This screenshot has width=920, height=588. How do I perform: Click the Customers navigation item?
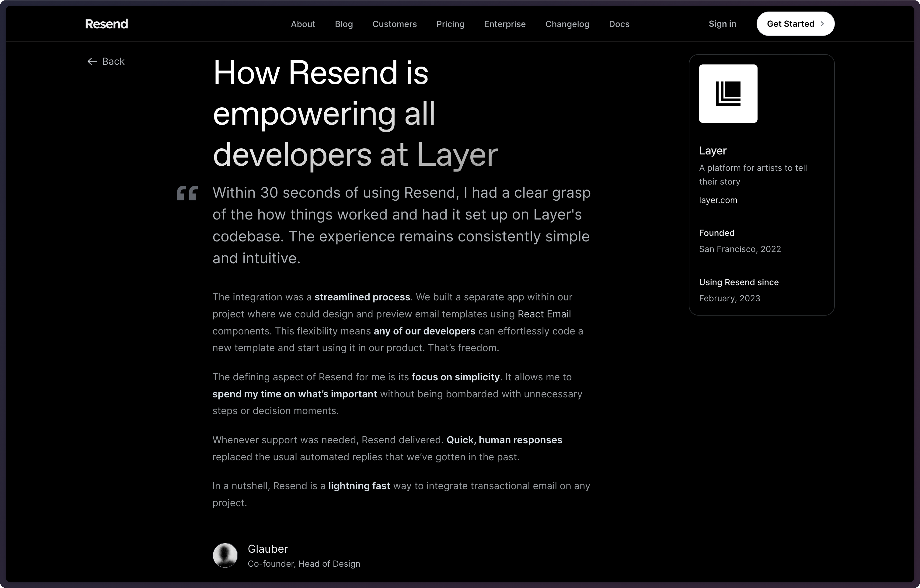click(x=394, y=24)
